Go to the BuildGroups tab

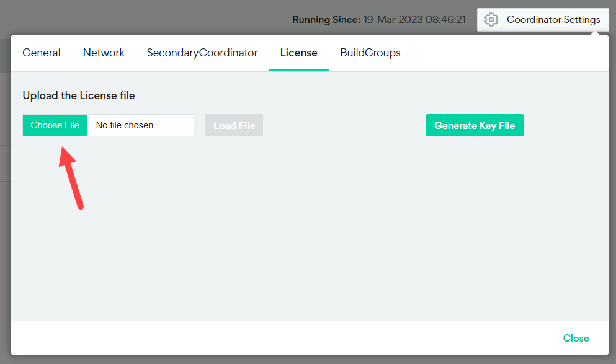tap(370, 53)
